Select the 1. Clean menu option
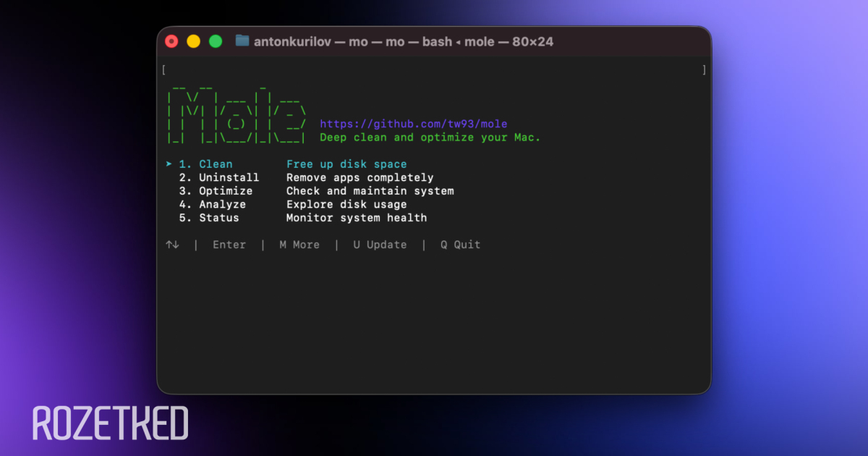Viewport: 868px width, 456px height. (x=206, y=164)
